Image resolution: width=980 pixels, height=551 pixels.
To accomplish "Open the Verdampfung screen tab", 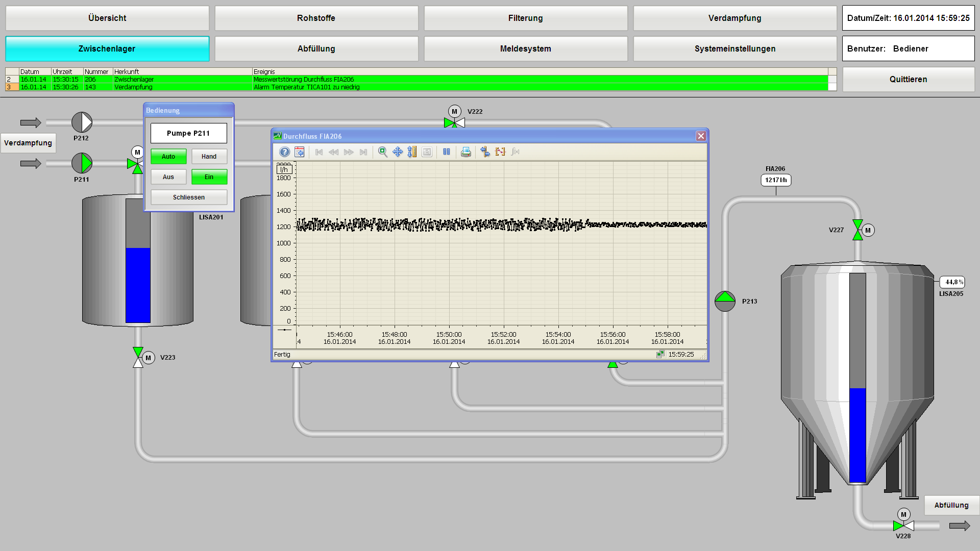I will tap(734, 18).
